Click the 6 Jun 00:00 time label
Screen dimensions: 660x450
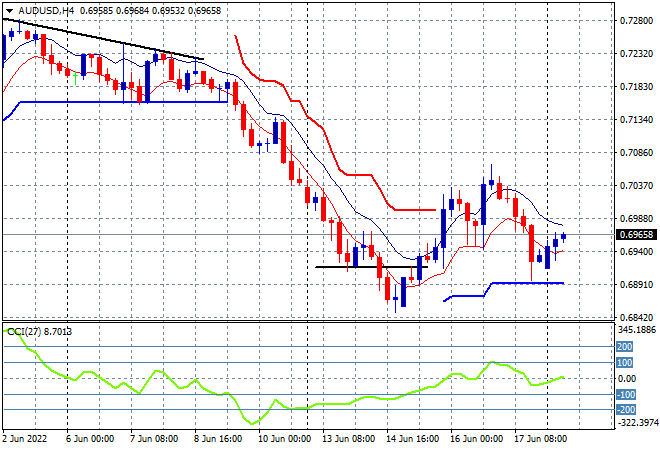click(90, 439)
